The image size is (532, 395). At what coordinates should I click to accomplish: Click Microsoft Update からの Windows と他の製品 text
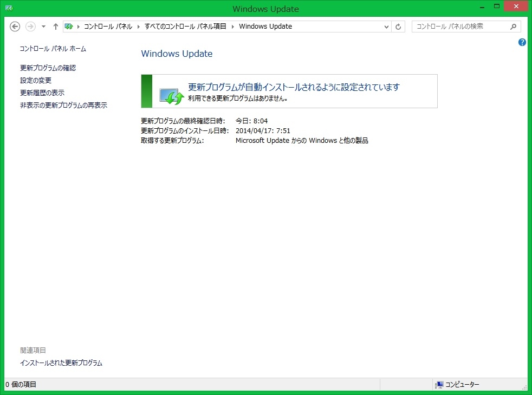302,141
